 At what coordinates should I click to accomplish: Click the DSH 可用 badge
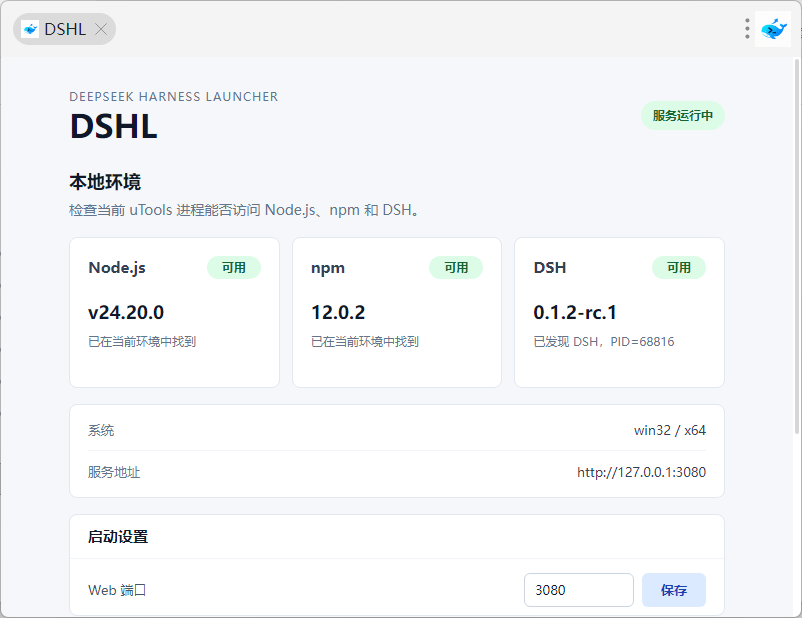pos(679,268)
